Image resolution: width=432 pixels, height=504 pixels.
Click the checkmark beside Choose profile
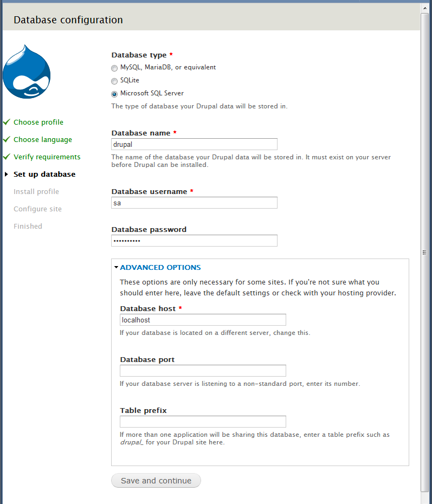(7, 122)
